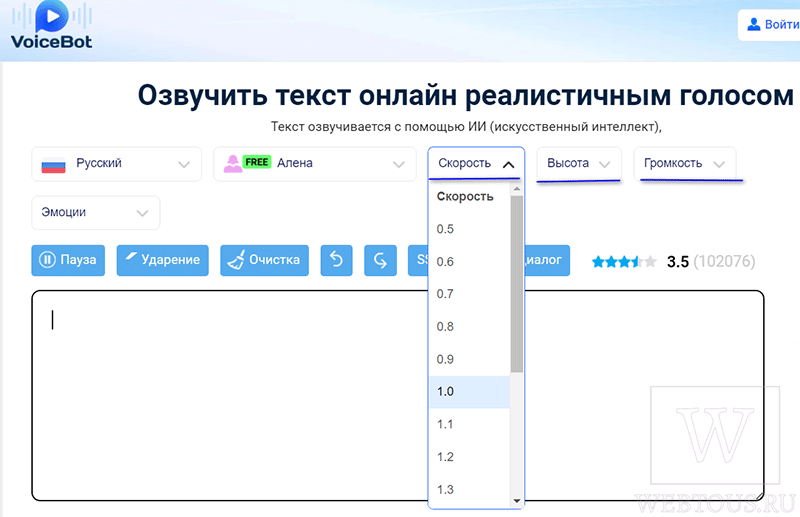Click the star rating widget
Image resolution: width=800 pixels, height=517 pixels.
tap(624, 262)
